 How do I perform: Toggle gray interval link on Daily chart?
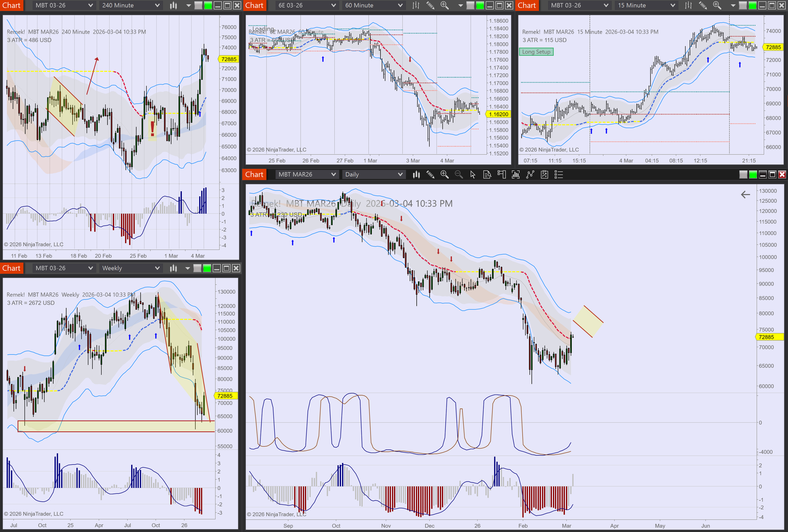[x=743, y=175]
